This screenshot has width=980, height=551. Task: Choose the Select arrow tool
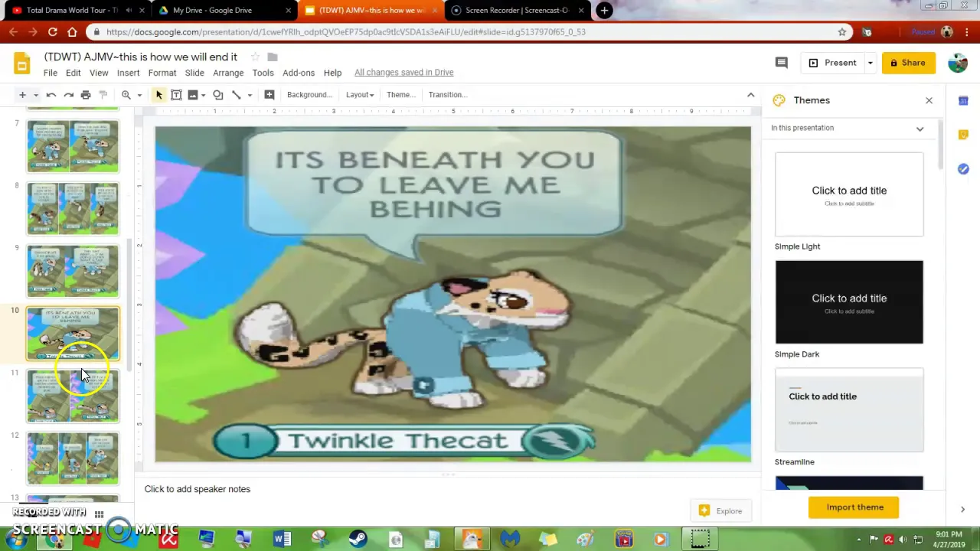(159, 95)
